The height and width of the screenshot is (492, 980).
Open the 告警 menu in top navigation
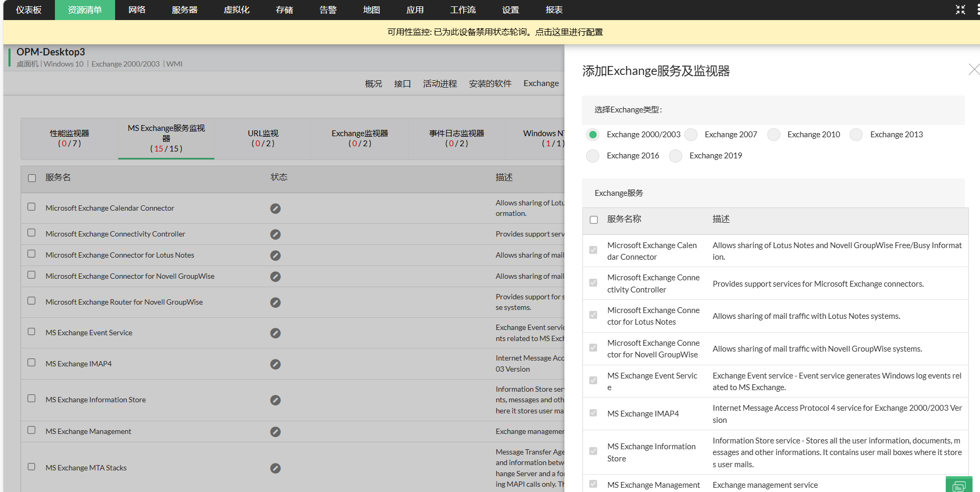(327, 10)
